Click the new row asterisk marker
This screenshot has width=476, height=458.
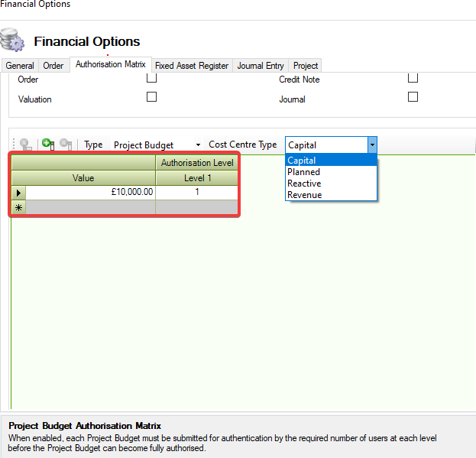click(x=18, y=207)
